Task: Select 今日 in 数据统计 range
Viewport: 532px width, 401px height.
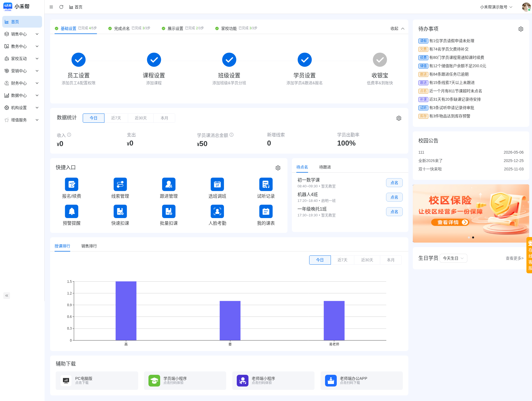Action: [x=94, y=118]
